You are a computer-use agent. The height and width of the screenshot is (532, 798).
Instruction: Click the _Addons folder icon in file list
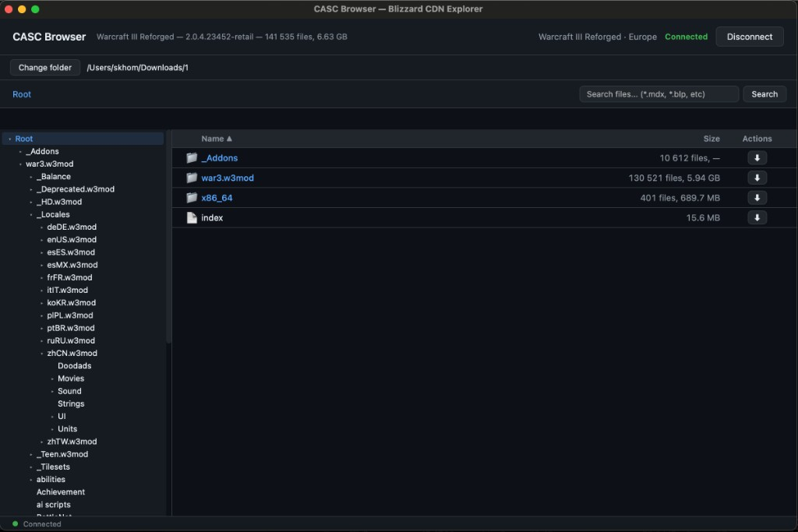[192, 157]
